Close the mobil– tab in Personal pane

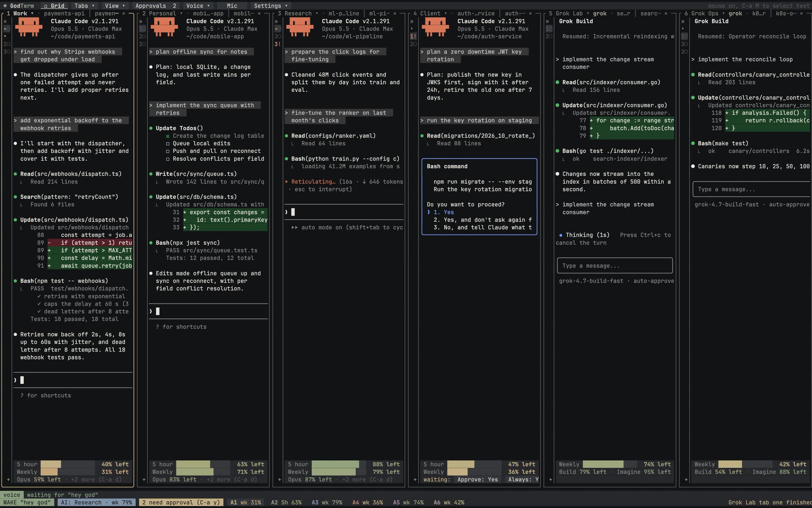[x=259, y=13]
